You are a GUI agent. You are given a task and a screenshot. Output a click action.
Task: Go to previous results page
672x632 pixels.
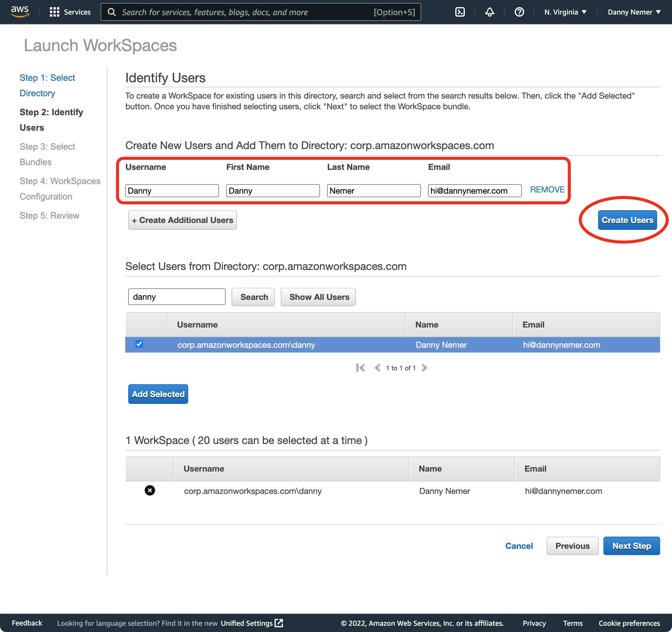point(378,368)
